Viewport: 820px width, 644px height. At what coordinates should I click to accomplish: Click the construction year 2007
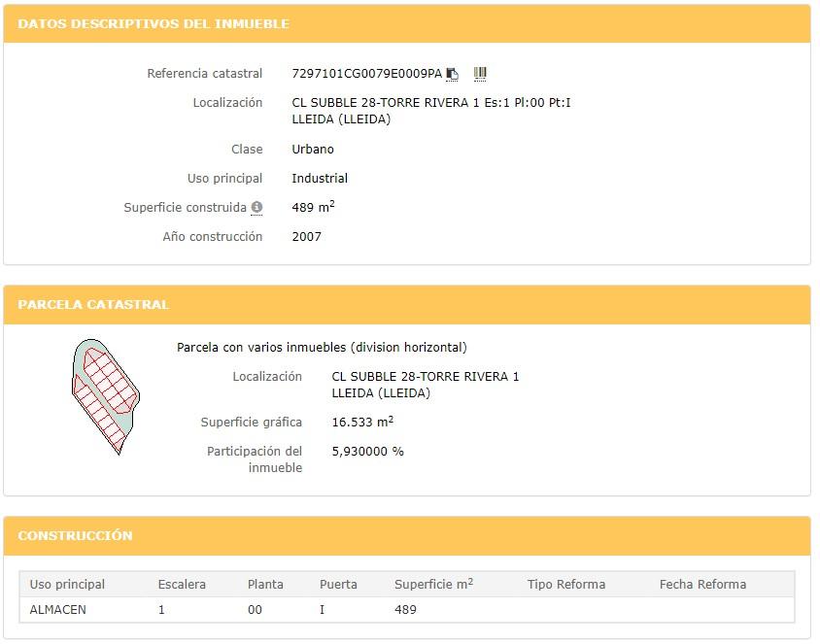(x=306, y=236)
